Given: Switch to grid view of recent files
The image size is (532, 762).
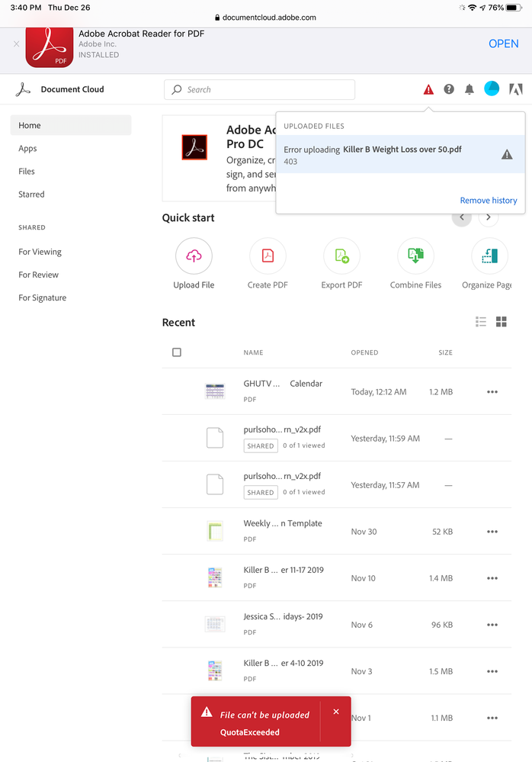Looking at the screenshot, I should click(x=502, y=322).
